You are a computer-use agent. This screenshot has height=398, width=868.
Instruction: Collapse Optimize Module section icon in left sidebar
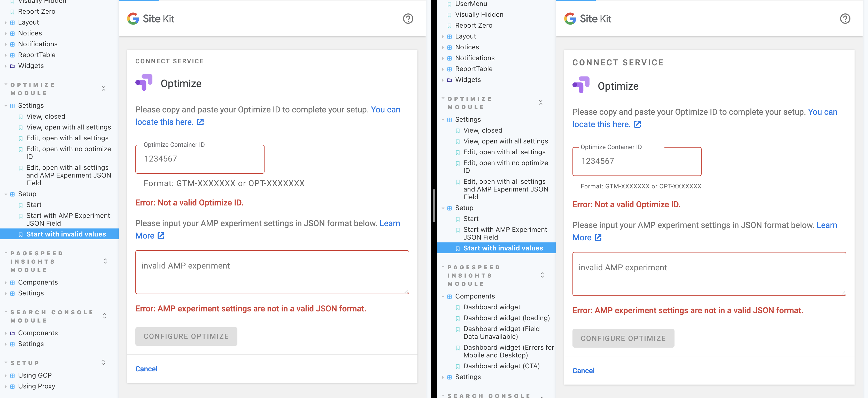(103, 88)
